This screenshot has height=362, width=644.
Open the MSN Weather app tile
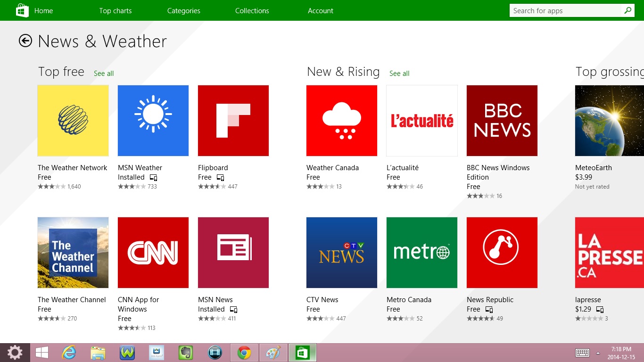coord(153,121)
